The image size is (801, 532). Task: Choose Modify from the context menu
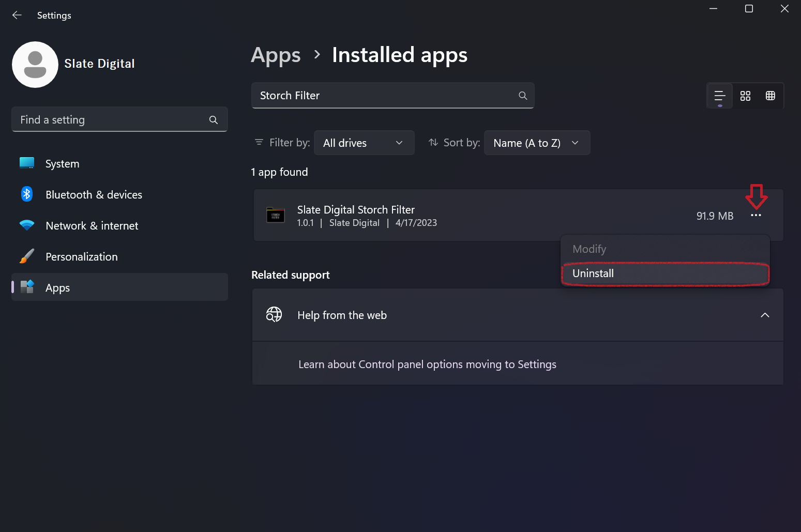(665, 249)
